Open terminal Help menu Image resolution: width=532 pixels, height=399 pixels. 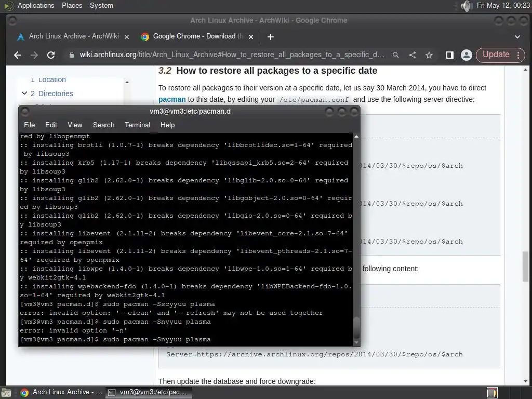168,125
